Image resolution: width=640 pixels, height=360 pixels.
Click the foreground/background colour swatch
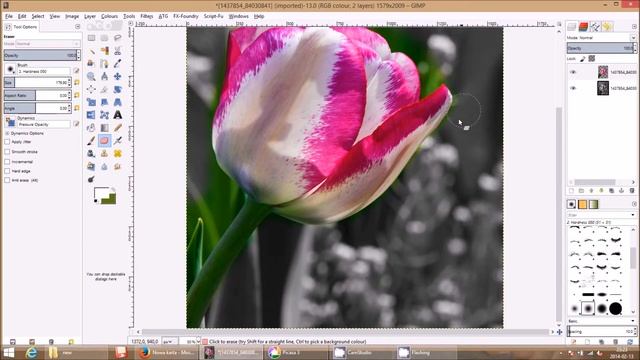point(105,196)
